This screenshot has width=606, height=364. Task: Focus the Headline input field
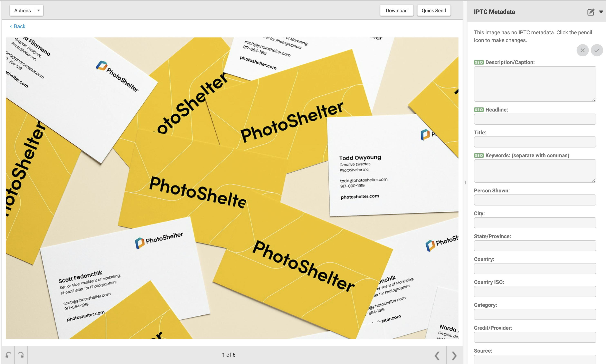(x=535, y=119)
